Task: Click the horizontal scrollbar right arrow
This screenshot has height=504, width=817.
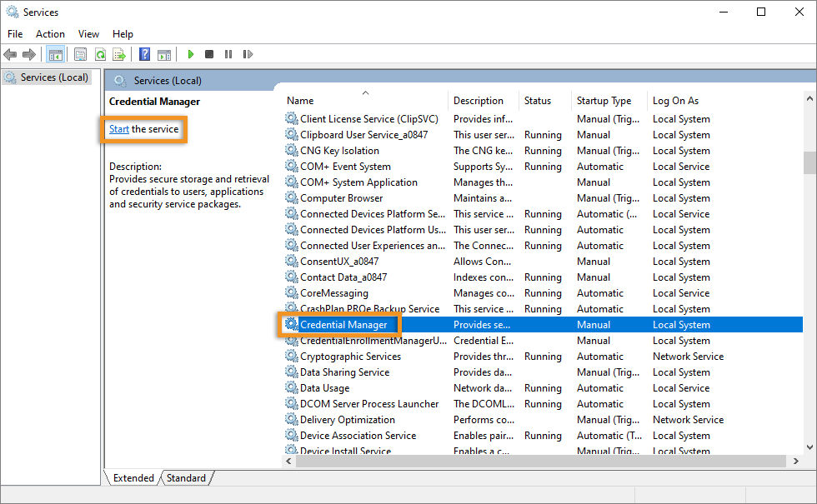Action: (x=793, y=461)
